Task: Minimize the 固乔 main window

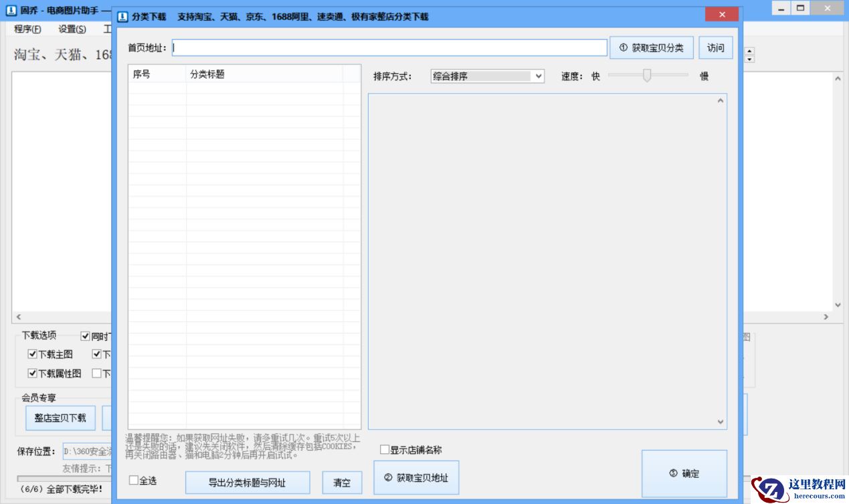Action: tap(781, 8)
